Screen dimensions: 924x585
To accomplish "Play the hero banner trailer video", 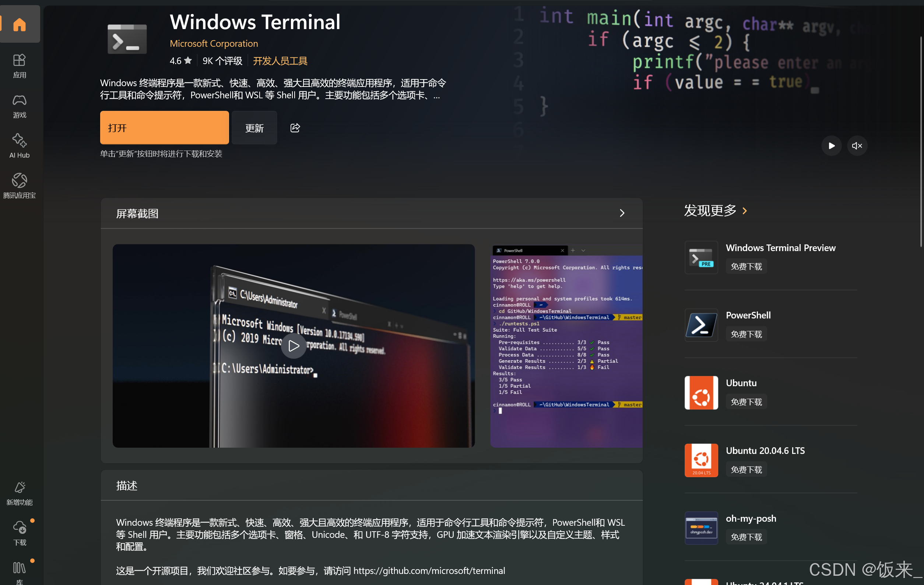I will [x=831, y=146].
